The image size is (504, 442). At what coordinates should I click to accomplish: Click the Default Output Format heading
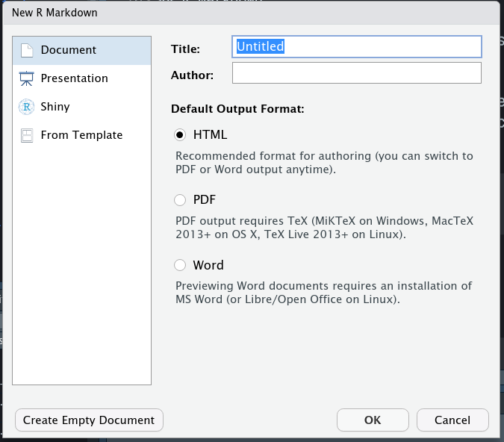237,108
